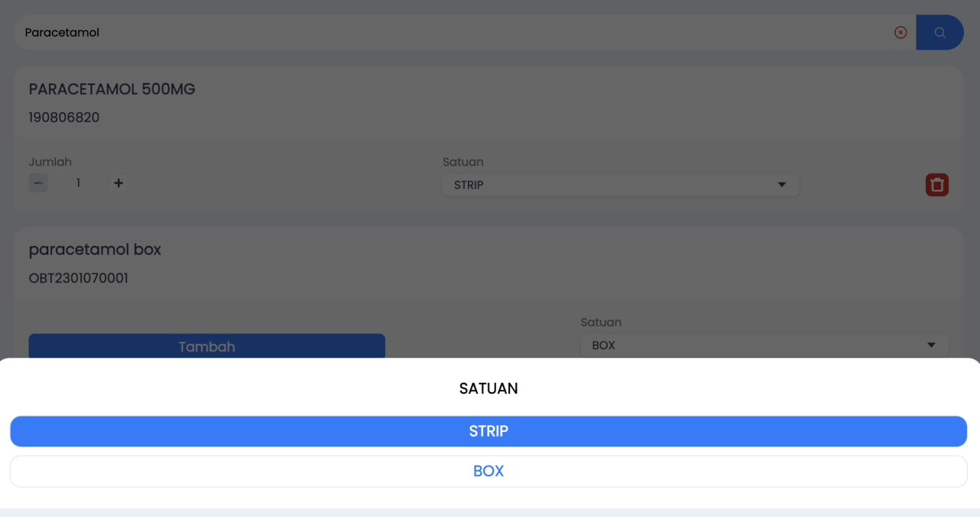
Task: Click the Jumlah label
Action: pos(50,162)
